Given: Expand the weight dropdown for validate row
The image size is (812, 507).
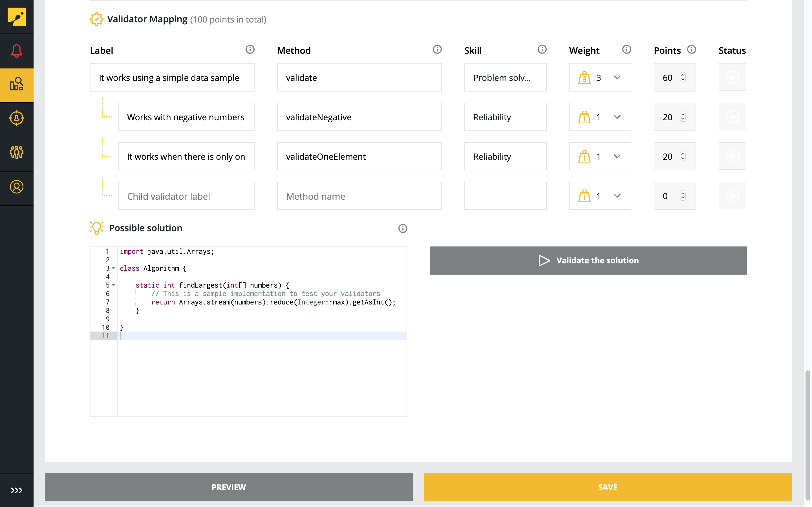Looking at the screenshot, I should coord(617,77).
